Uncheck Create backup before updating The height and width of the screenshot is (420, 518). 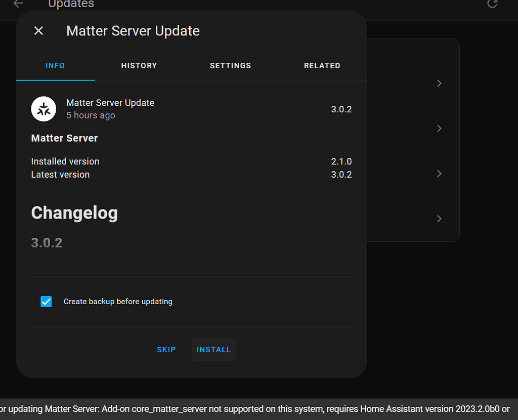click(46, 301)
